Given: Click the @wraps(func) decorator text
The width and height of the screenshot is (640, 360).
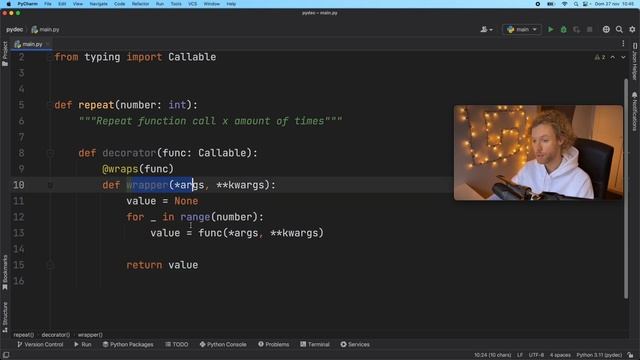Looking at the screenshot, I should coord(138,169).
